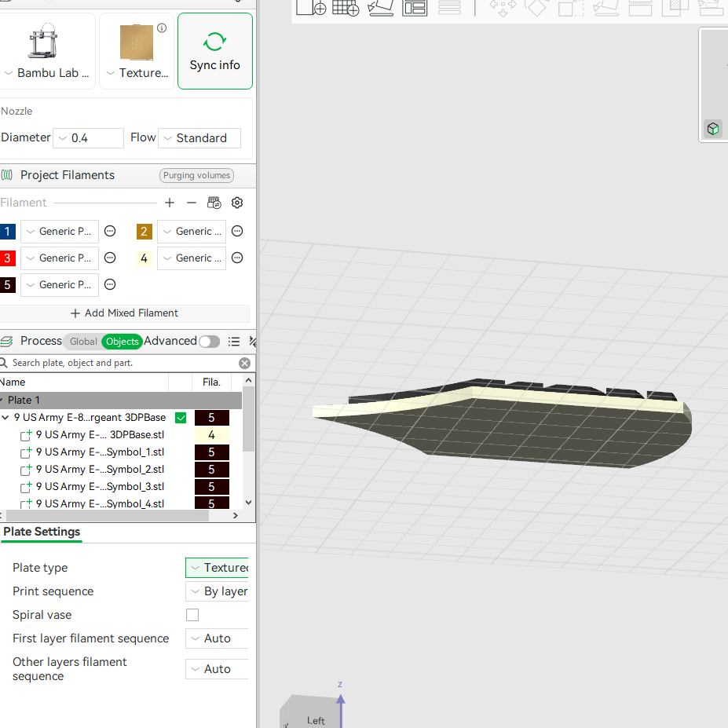Edit filament 3 preset via circle icon
This screenshot has height=728, width=728.
[x=110, y=258]
